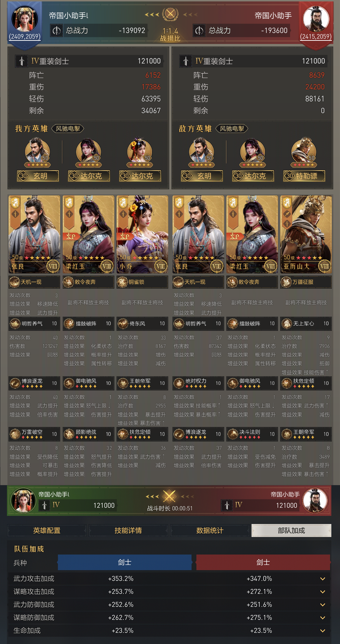
Task: Expand the 生命加成 row chevron
Action: point(323,631)
